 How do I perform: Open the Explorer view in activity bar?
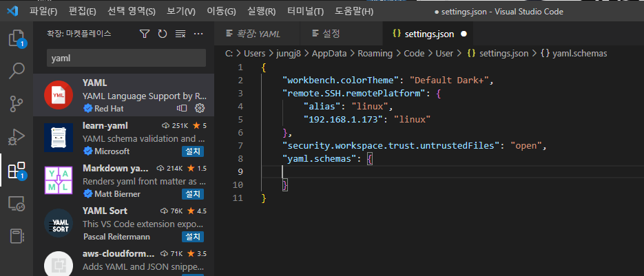point(17,38)
